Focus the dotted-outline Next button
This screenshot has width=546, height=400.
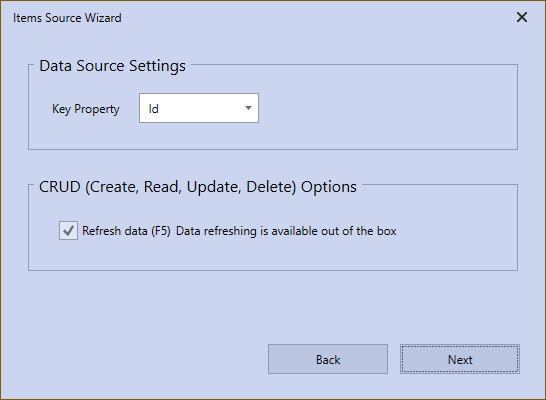pos(460,359)
